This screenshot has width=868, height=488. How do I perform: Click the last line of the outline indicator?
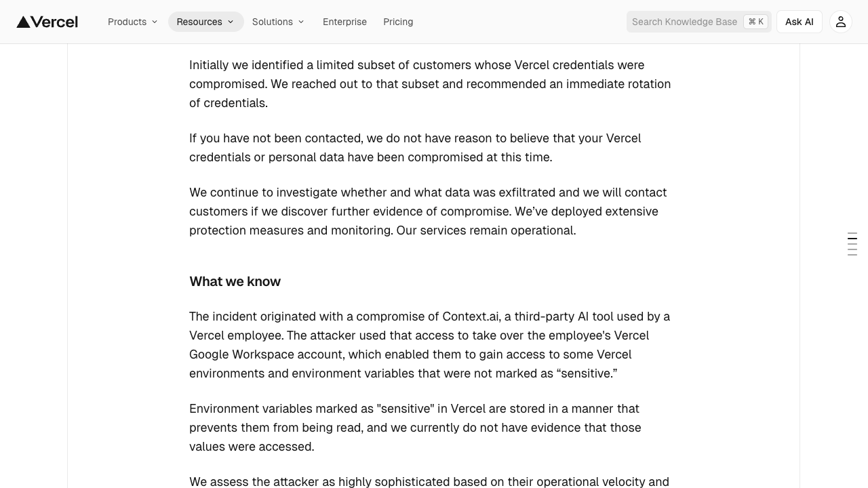pyautogui.click(x=852, y=255)
